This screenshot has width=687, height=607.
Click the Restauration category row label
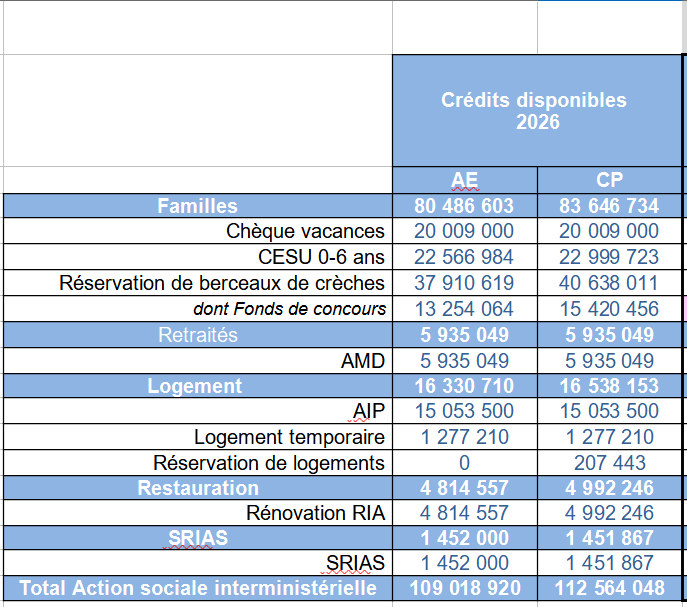[x=197, y=488]
